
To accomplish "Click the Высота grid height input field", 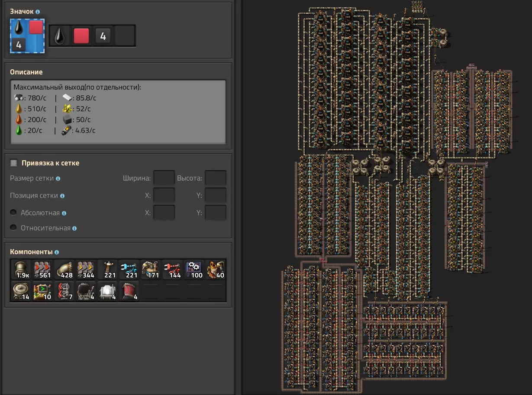I will click(x=215, y=178).
